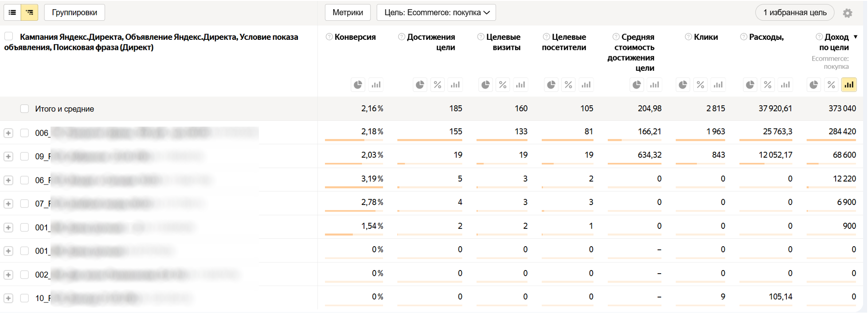Show bar chart for Целевые визиты column

point(520,85)
